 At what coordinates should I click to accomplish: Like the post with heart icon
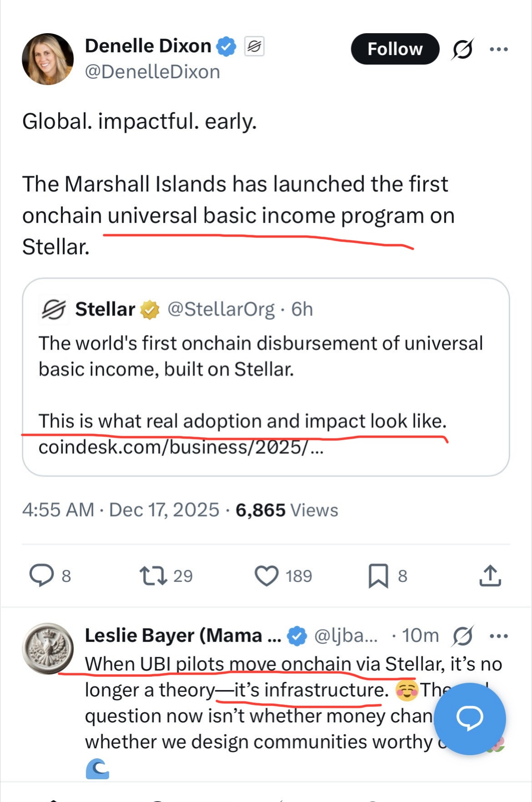(266, 575)
